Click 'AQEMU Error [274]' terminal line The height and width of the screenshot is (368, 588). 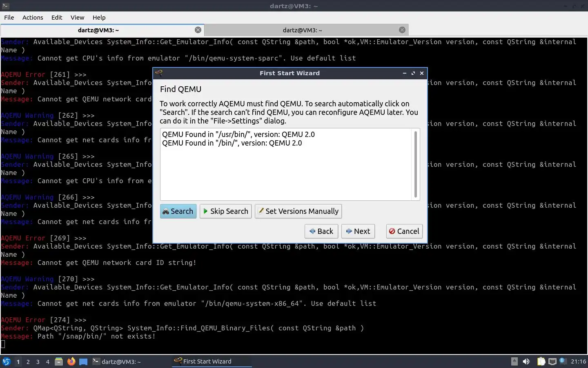[x=43, y=320]
